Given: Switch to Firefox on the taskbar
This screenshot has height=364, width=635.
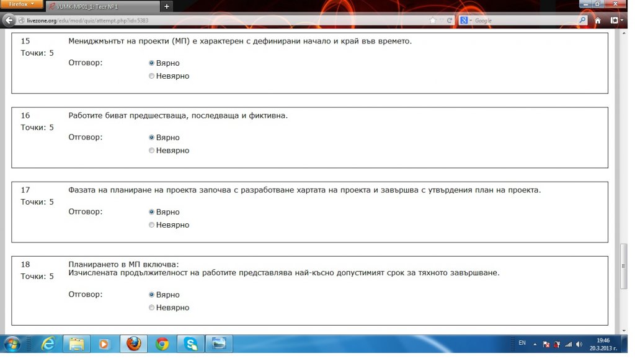Looking at the screenshot, I should [133, 344].
